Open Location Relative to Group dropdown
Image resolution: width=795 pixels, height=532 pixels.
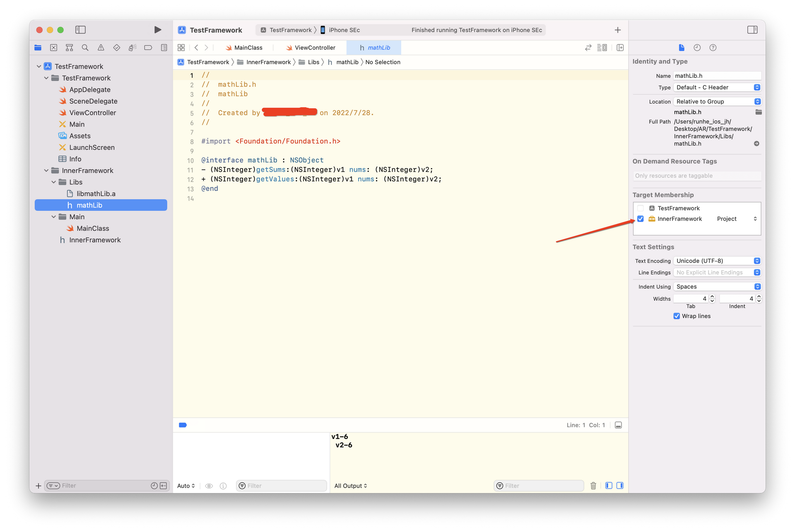pos(717,101)
